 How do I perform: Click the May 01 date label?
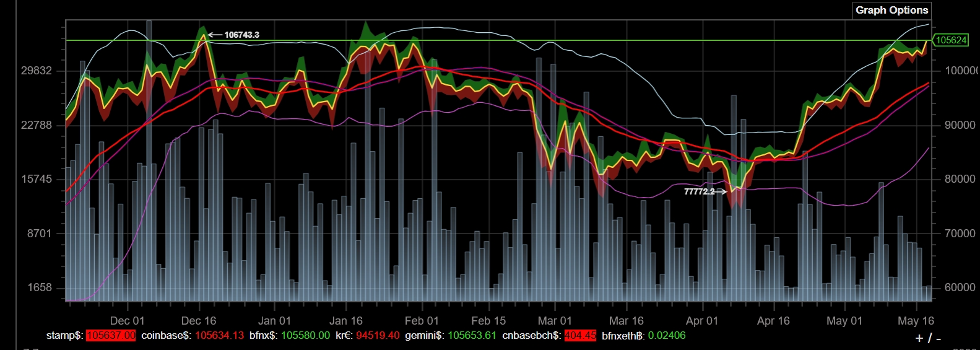844,321
